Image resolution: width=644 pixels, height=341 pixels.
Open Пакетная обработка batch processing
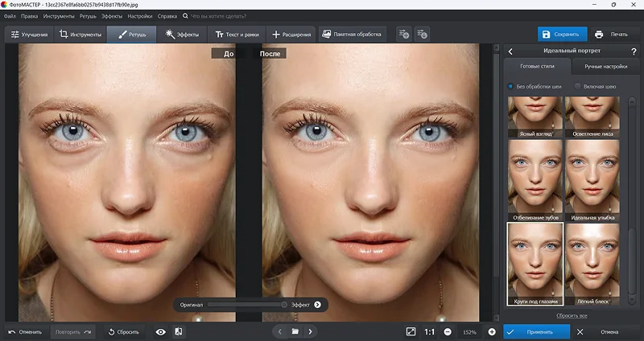(x=352, y=35)
